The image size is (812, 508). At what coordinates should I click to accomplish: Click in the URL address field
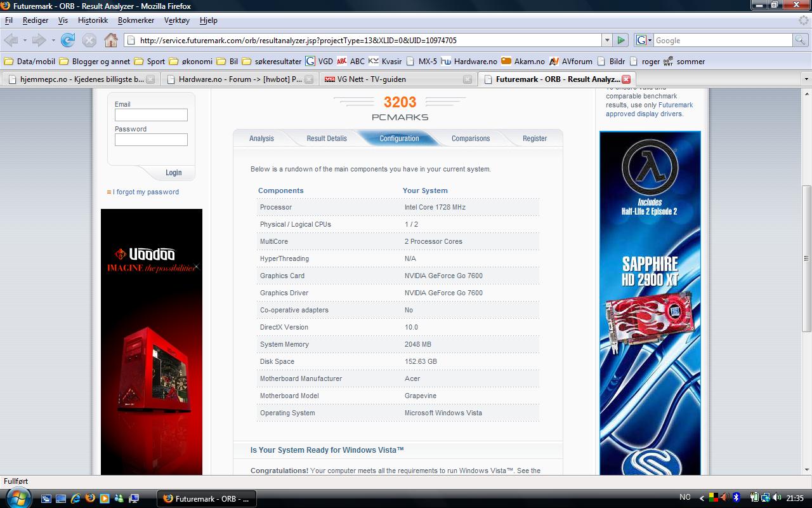362,40
